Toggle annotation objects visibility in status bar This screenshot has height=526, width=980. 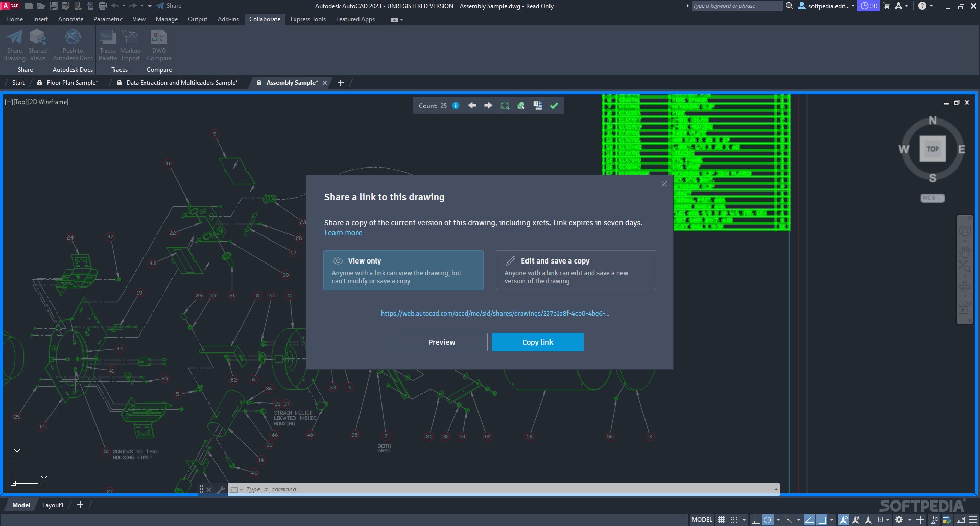pos(843,520)
